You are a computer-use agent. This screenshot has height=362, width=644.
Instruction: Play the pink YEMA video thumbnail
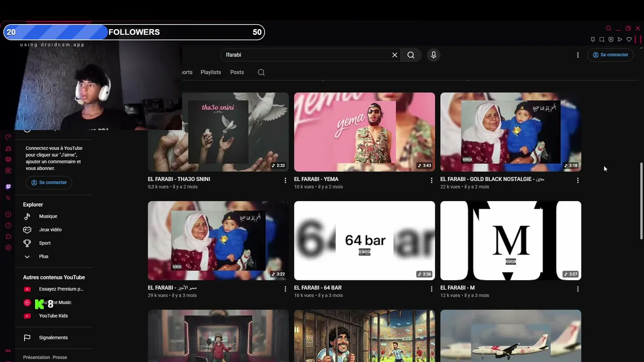click(x=365, y=132)
